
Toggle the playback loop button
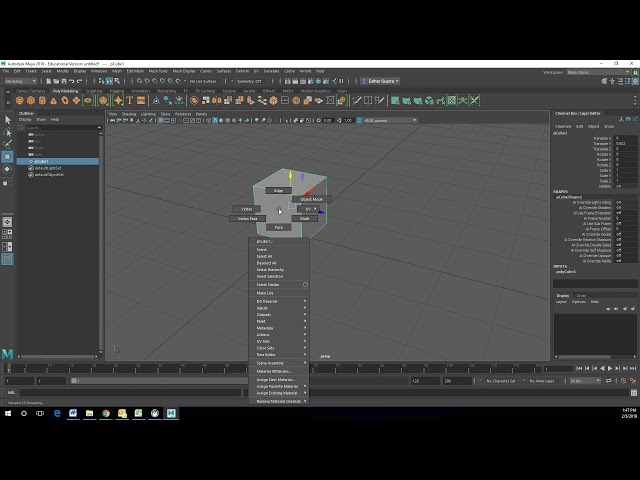(609, 381)
